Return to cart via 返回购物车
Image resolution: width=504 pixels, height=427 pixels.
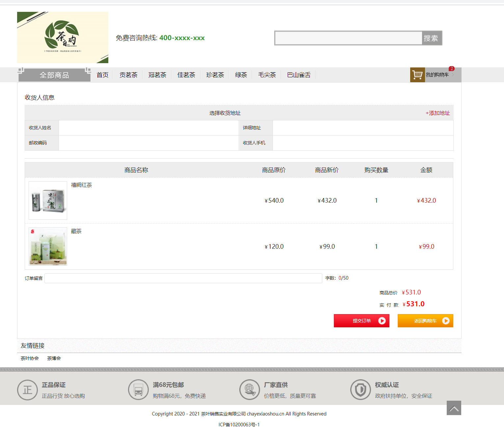tap(425, 321)
